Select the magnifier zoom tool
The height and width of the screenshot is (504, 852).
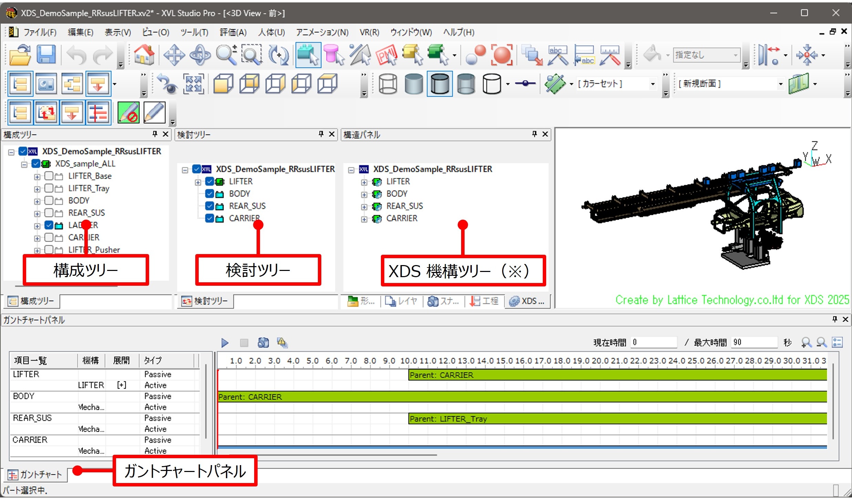tap(226, 55)
